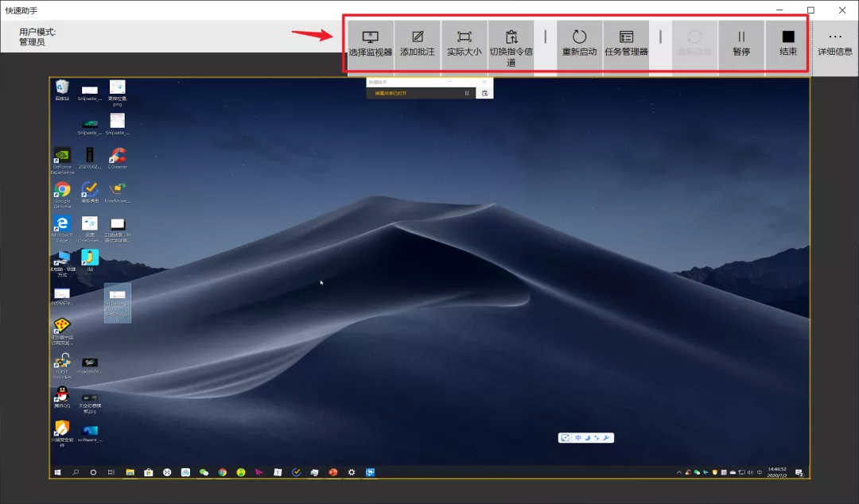Expand the remote system tray hidden icons chevron
This screenshot has height=504, width=859.
tap(679, 472)
